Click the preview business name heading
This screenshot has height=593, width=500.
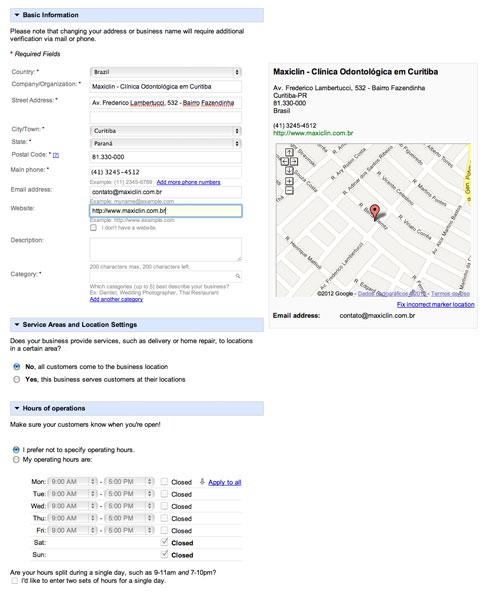click(356, 72)
